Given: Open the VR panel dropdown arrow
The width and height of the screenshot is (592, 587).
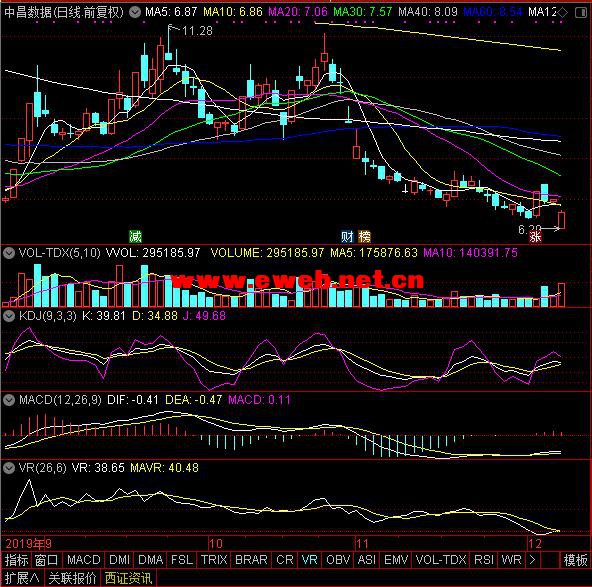Looking at the screenshot, I should (9, 468).
